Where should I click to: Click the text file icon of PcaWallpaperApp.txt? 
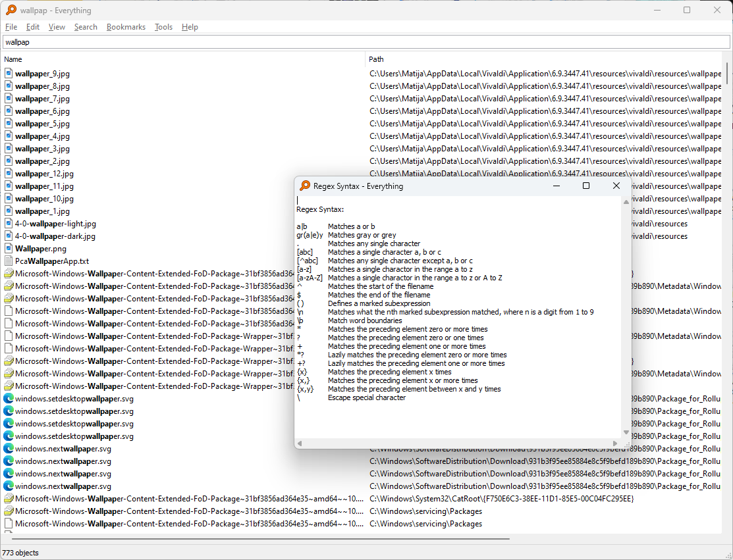click(9, 261)
